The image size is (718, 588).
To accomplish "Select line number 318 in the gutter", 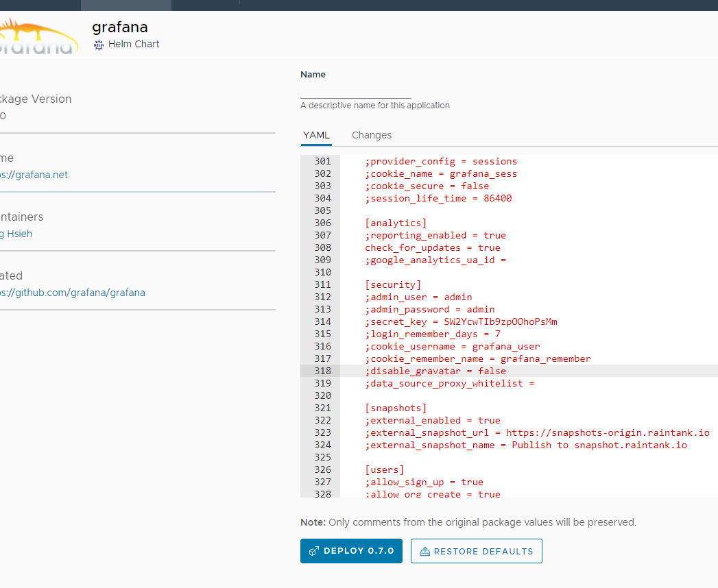I will click(x=322, y=371).
